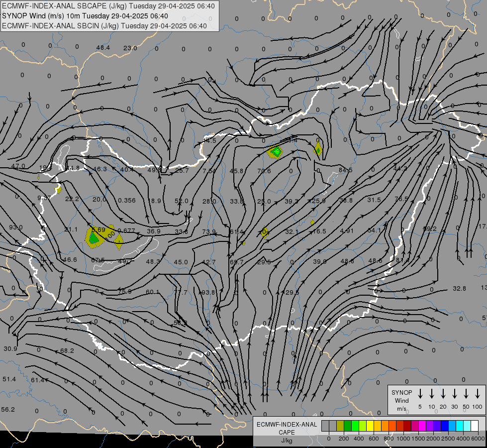Viewport: 487px width, 448px height.
Task: Click the SYNOP label in wind legend
Action: (x=401, y=393)
